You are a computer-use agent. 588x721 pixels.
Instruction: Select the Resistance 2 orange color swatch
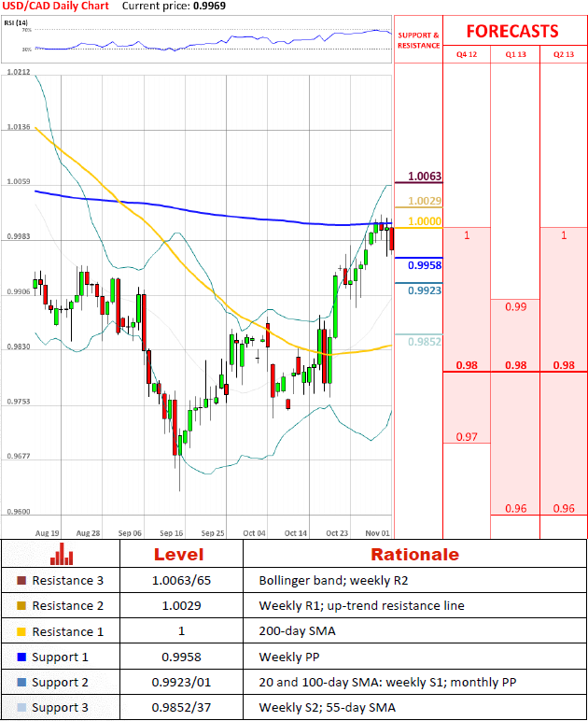pos(22,606)
